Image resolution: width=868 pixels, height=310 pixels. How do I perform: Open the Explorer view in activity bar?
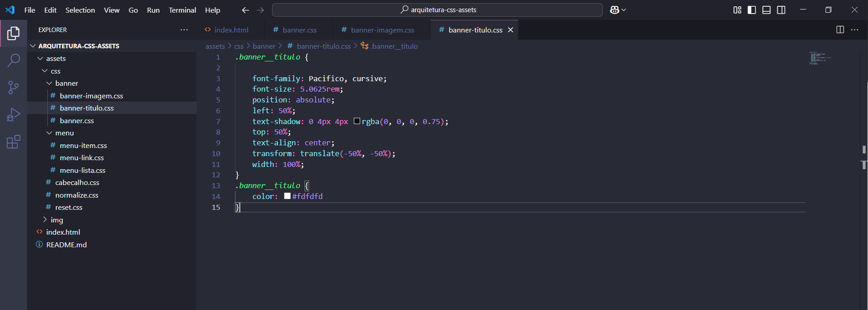coord(14,33)
